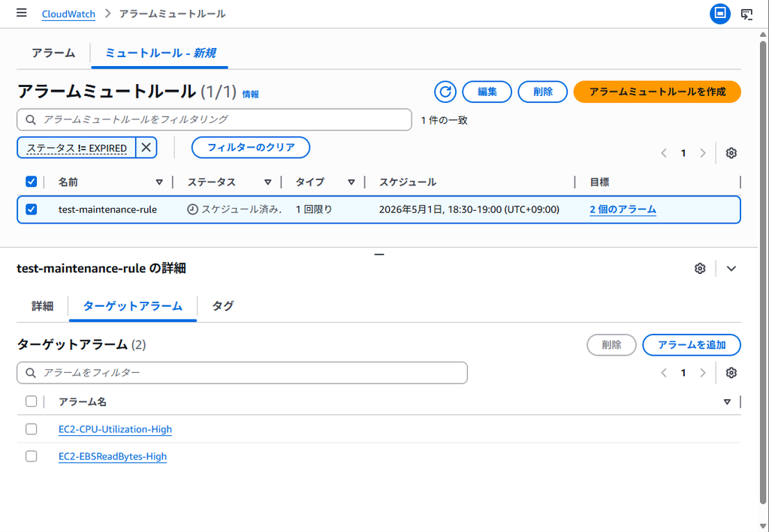Click the search icon in the alarm filter

click(x=30, y=373)
